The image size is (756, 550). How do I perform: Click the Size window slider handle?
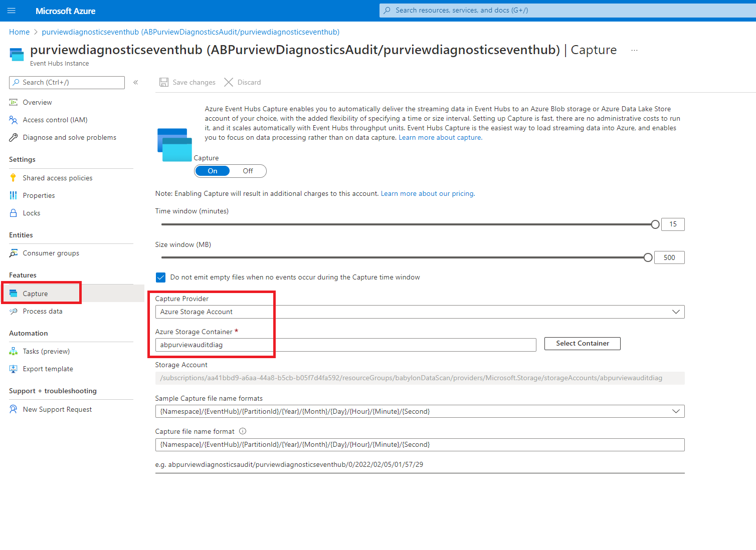click(x=648, y=257)
